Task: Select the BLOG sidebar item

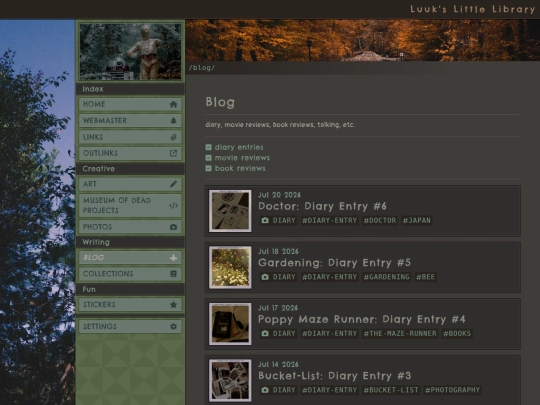Action: 130,258
